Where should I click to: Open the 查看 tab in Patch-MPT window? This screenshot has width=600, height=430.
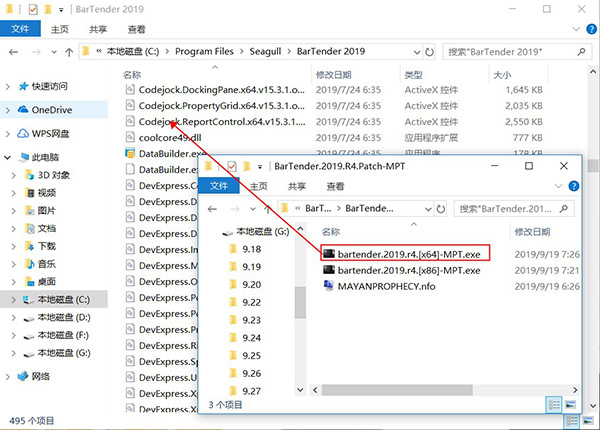[335, 186]
